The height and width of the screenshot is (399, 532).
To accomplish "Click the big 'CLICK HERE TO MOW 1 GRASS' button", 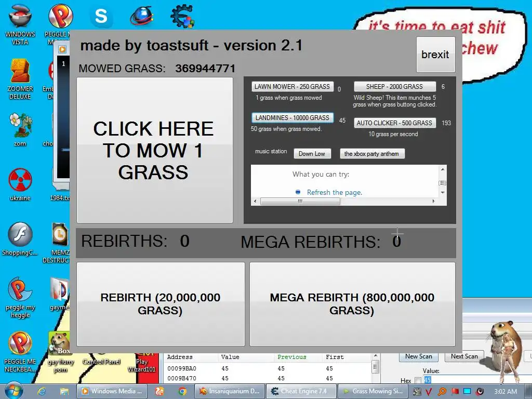I will click(155, 150).
